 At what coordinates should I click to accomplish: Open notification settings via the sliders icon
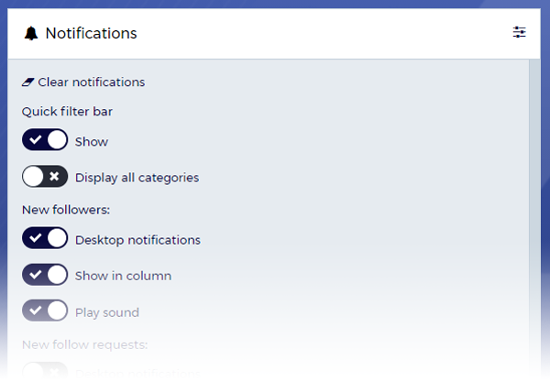pos(519,33)
